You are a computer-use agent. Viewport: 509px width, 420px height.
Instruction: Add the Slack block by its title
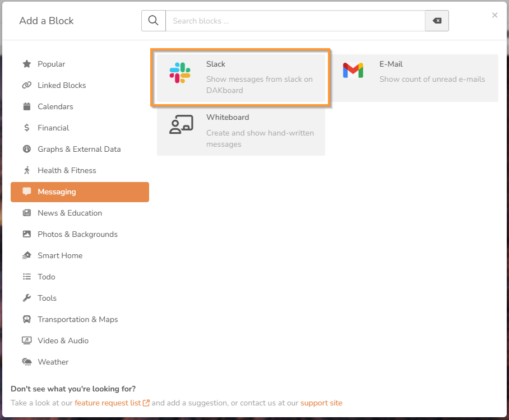click(216, 64)
